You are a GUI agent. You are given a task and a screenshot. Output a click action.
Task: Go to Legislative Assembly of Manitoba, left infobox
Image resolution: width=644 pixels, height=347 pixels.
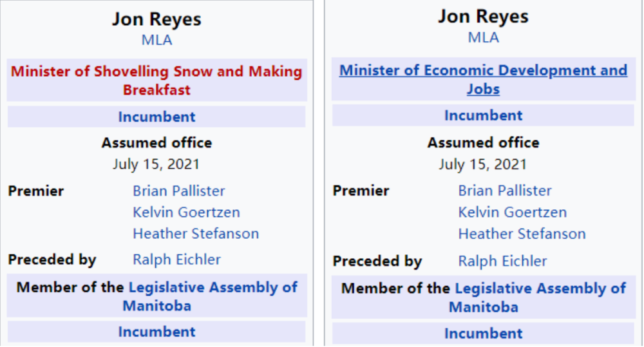pos(213,287)
